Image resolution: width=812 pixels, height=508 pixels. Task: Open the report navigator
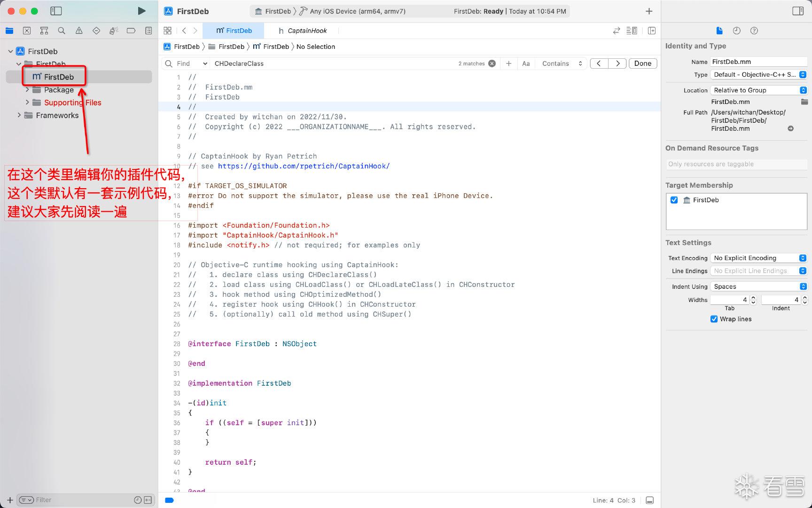coord(148,31)
